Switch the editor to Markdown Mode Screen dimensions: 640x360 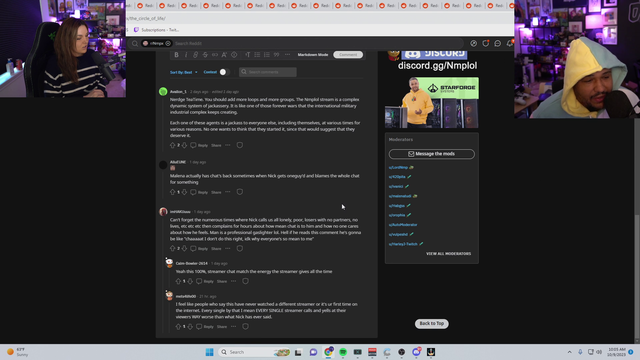coord(313,55)
